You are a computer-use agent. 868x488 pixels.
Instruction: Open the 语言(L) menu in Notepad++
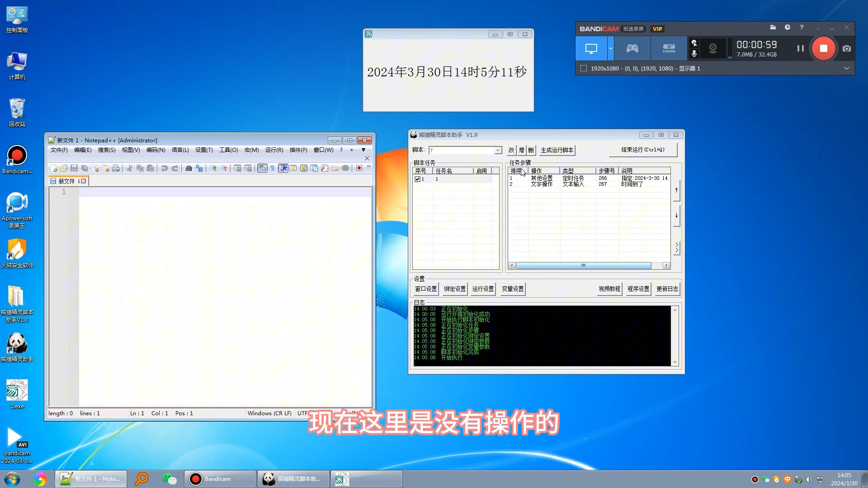[180, 150]
